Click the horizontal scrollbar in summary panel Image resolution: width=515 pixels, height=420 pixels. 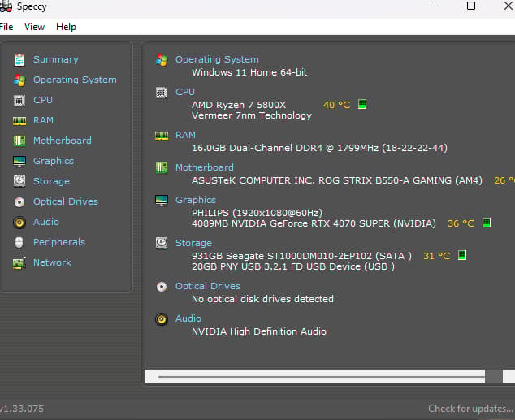[x=330, y=377]
